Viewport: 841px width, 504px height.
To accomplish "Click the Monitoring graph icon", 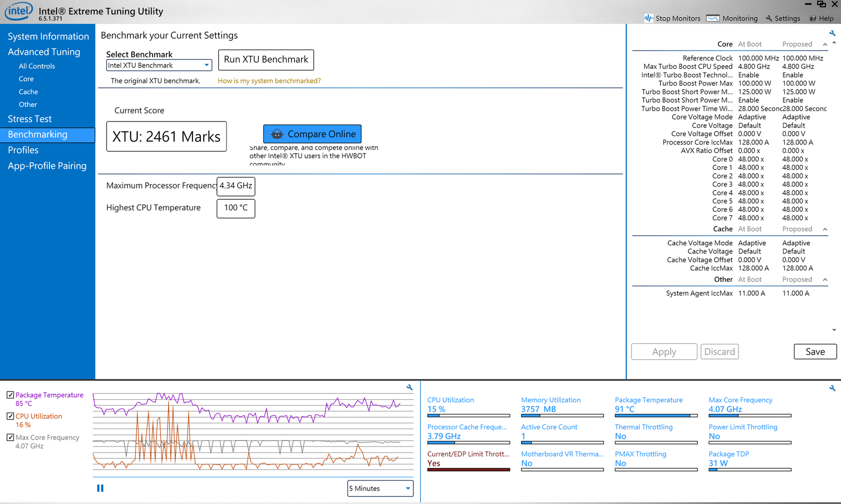I will click(x=713, y=18).
